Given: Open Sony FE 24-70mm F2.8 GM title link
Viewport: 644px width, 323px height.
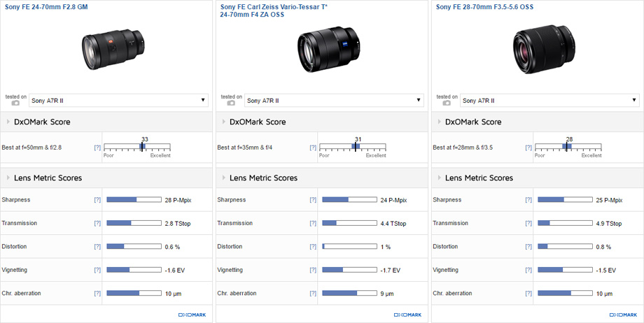Looking at the screenshot, I should point(46,7).
